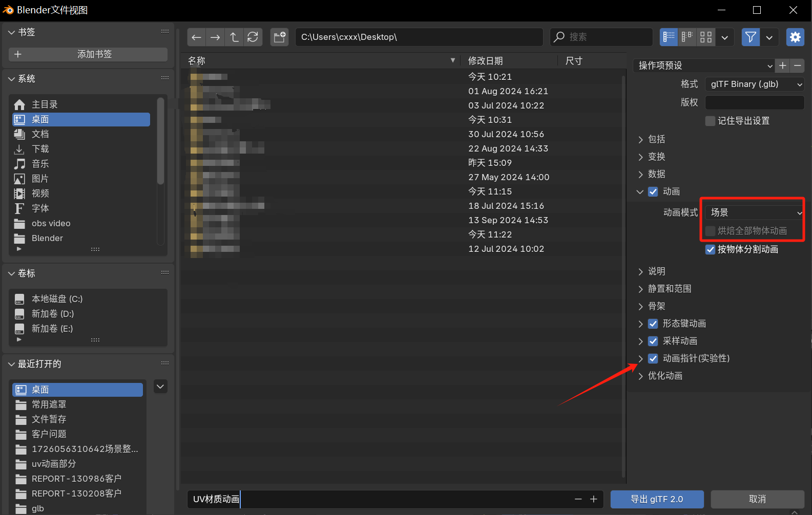Sort files by 修改日期 column
Image resolution: width=812 pixels, height=515 pixels.
pos(509,61)
